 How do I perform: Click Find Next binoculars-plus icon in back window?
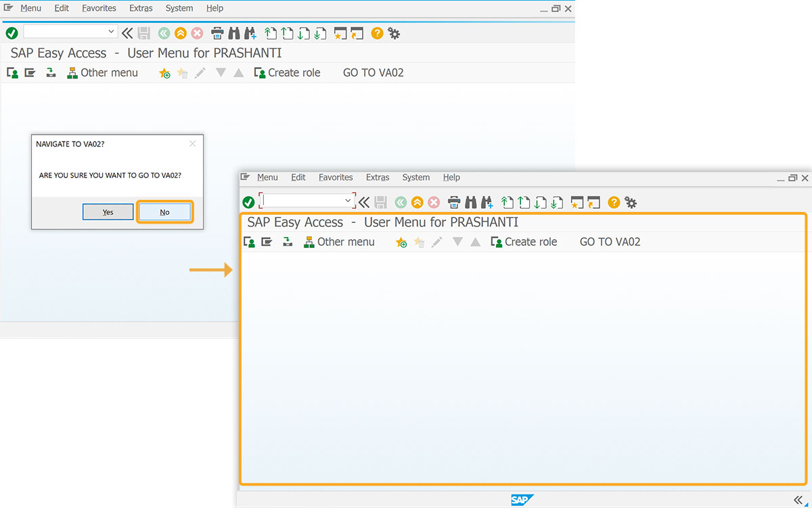pyautogui.click(x=250, y=33)
